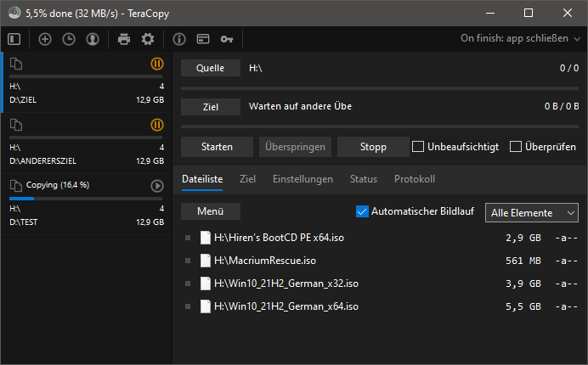Open settings gear icon
Viewport: 588px width, 365px height.
[x=148, y=39]
